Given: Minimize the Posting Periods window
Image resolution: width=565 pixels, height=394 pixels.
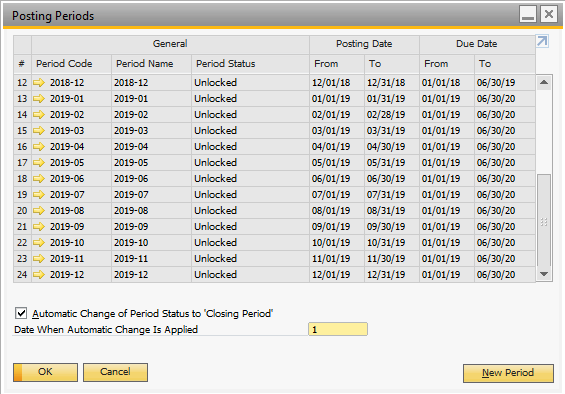Looking at the screenshot, I should (528, 15).
